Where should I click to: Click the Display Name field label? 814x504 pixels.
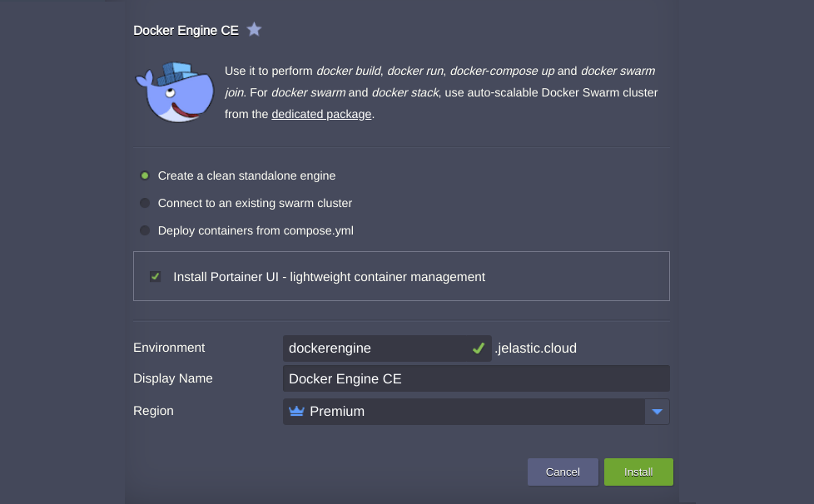point(173,378)
